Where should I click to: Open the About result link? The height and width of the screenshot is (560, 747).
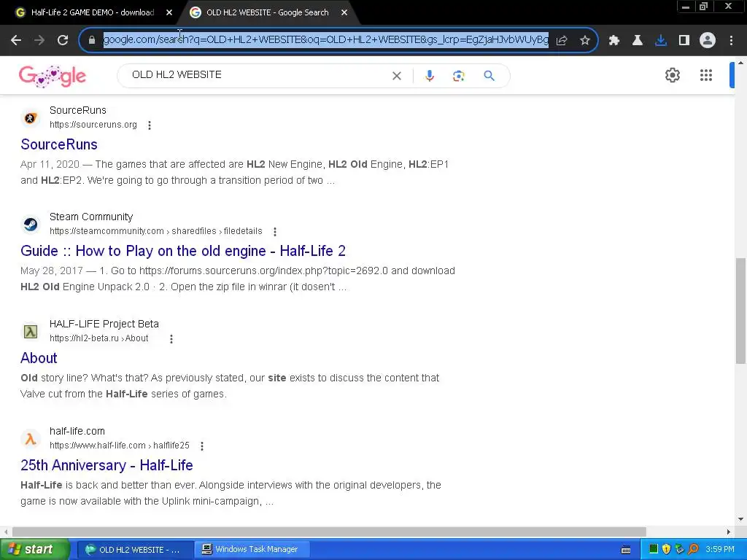click(39, 358)
